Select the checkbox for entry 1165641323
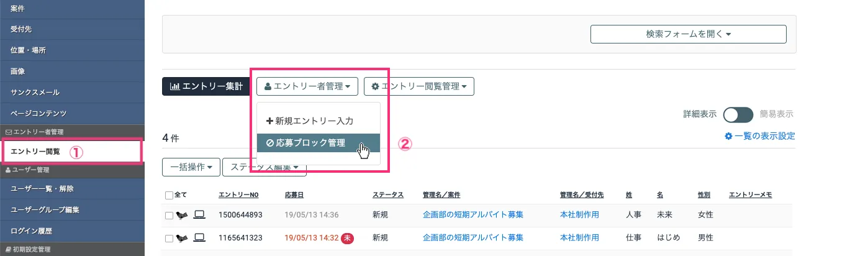Viewport: 868px width, 256px height. pos(170,238)
